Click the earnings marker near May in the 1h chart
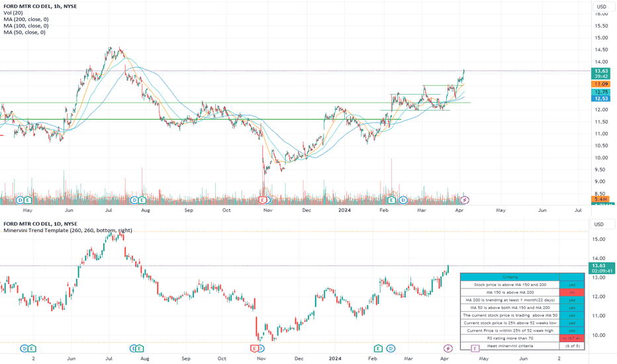Screen dimensions: 617x364 coord(28,201)
